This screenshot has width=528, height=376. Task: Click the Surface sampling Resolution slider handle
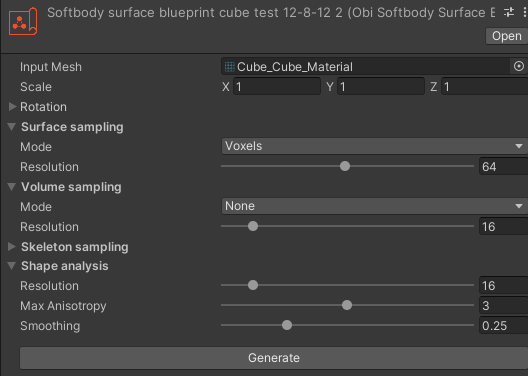tap(345, 166)
